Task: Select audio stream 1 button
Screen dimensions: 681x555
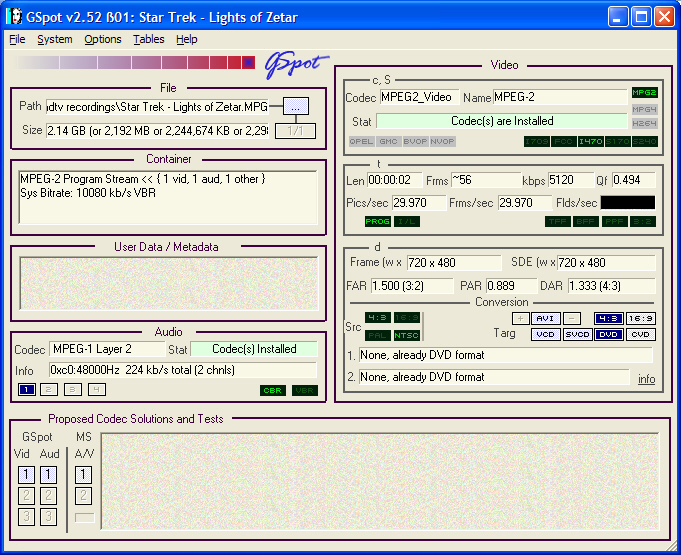Action: coord(26,390)
